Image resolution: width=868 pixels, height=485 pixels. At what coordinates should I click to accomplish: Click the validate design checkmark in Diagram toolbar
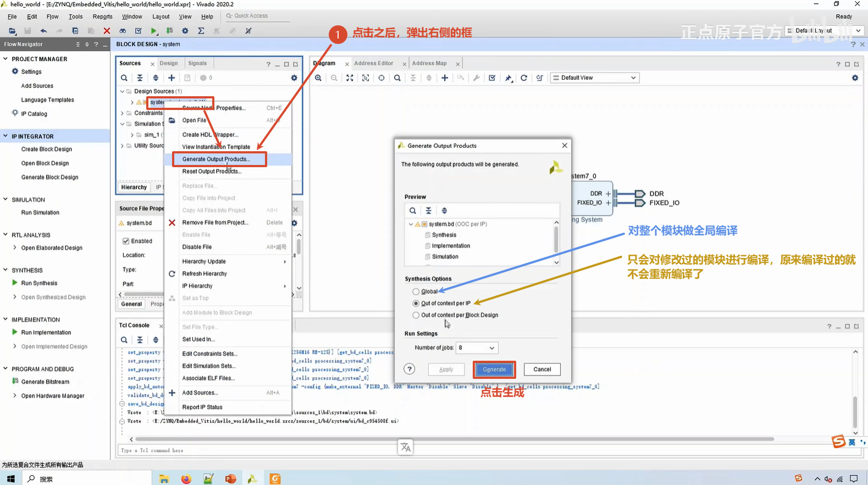492,78
